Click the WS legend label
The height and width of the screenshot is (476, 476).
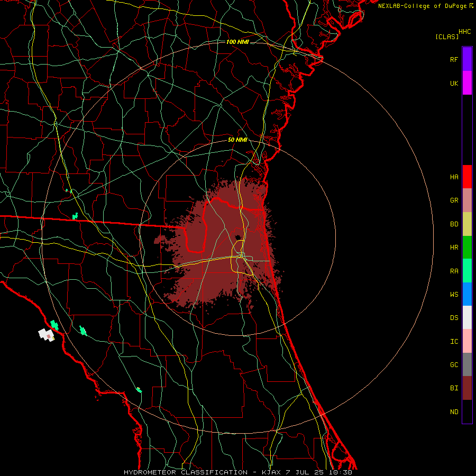click(x=454, y=294)
